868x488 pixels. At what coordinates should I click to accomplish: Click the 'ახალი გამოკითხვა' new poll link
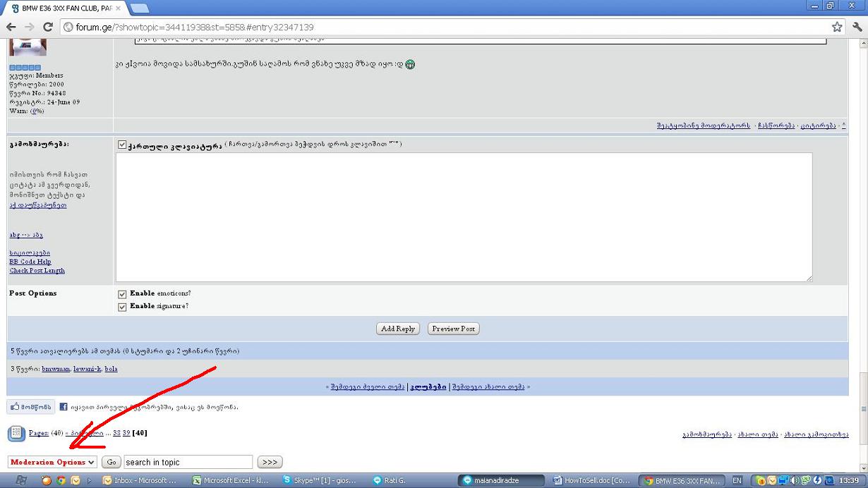[x=816, y=434]
